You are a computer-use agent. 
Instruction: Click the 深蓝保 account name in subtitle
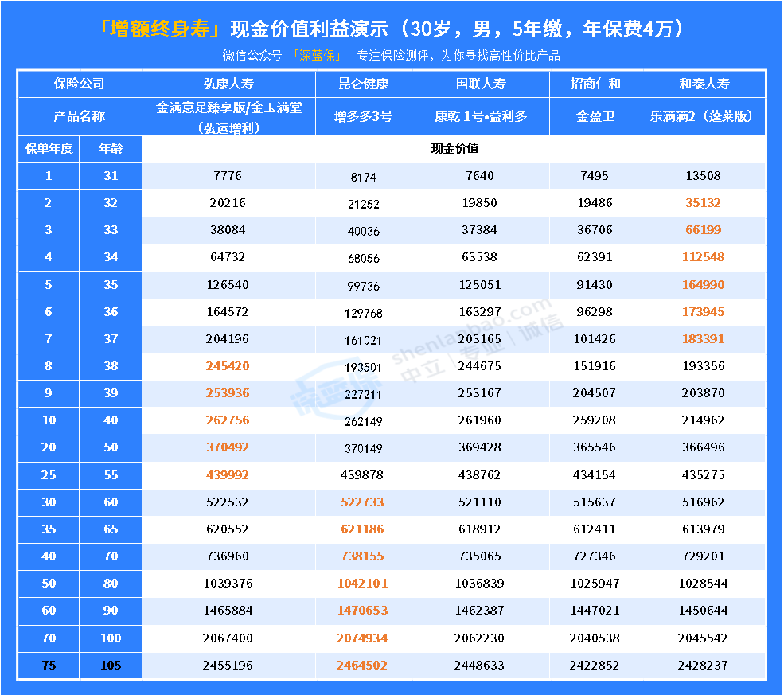click(317, 56)
